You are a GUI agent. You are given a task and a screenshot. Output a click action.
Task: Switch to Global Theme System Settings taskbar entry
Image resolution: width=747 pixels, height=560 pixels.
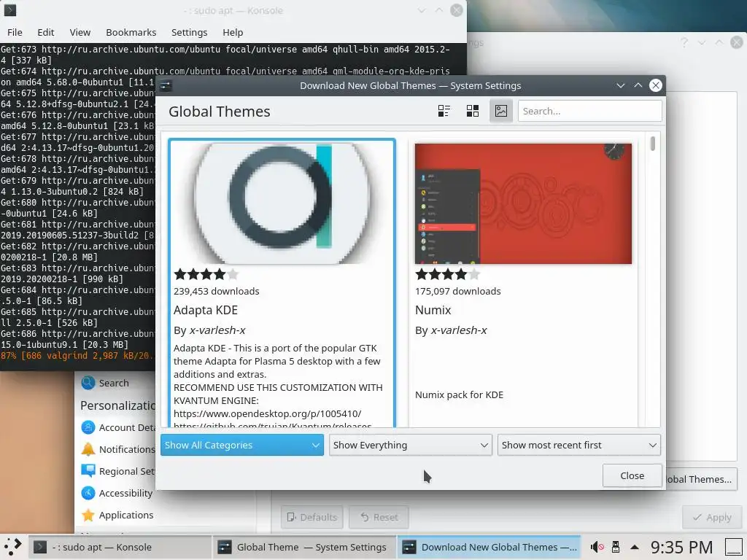[304, 547]
